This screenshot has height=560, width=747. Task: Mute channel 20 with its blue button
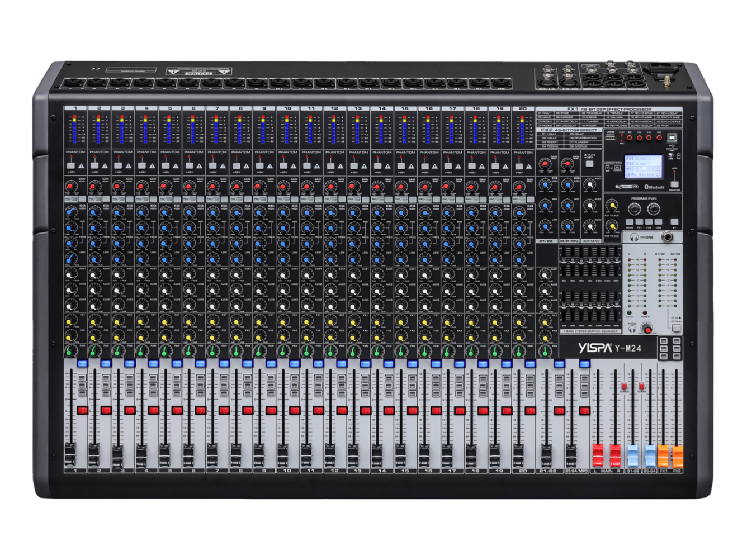(x=529, y=363)
